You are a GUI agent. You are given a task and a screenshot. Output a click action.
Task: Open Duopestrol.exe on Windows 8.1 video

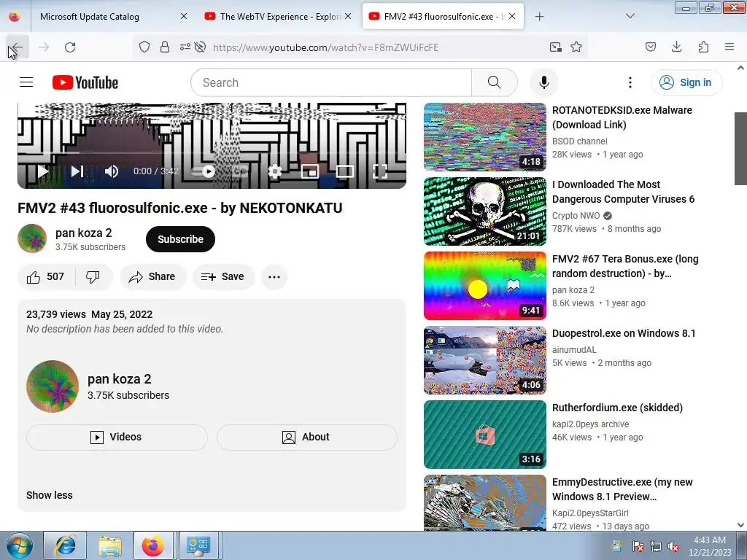624,333
